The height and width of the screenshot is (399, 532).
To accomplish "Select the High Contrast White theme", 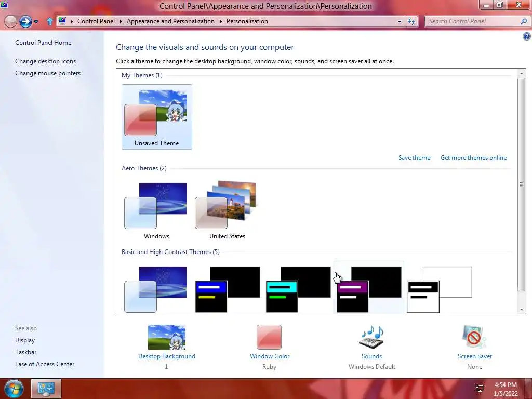I will [440, 289].
